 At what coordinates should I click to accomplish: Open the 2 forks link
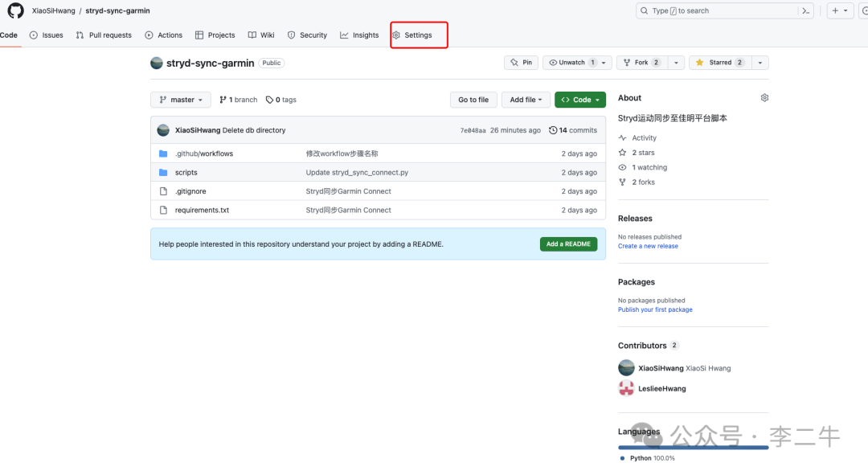point(636,182)
